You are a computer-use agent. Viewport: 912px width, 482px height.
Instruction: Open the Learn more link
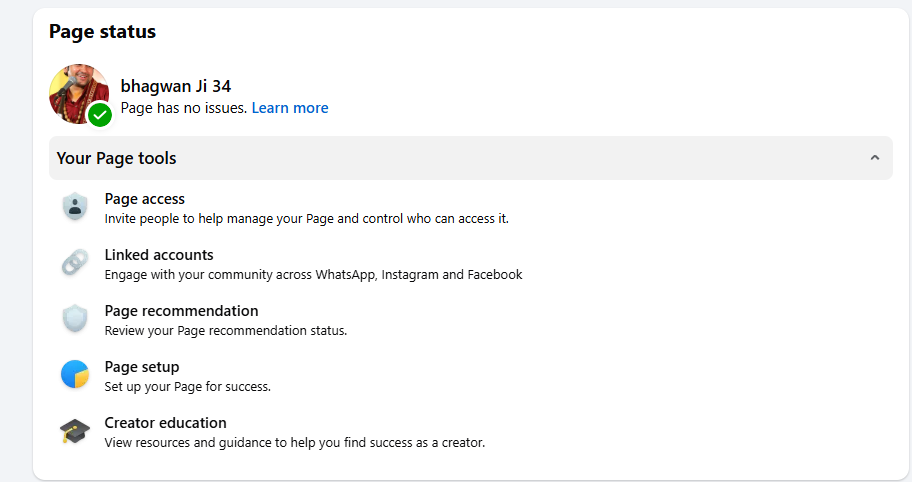click(289, 108)
